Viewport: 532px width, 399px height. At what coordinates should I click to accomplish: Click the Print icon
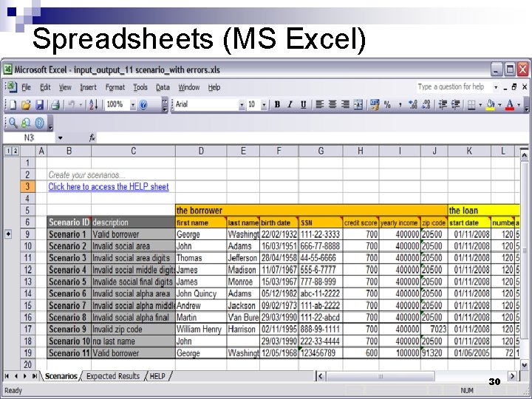click(x=55, y=105)
